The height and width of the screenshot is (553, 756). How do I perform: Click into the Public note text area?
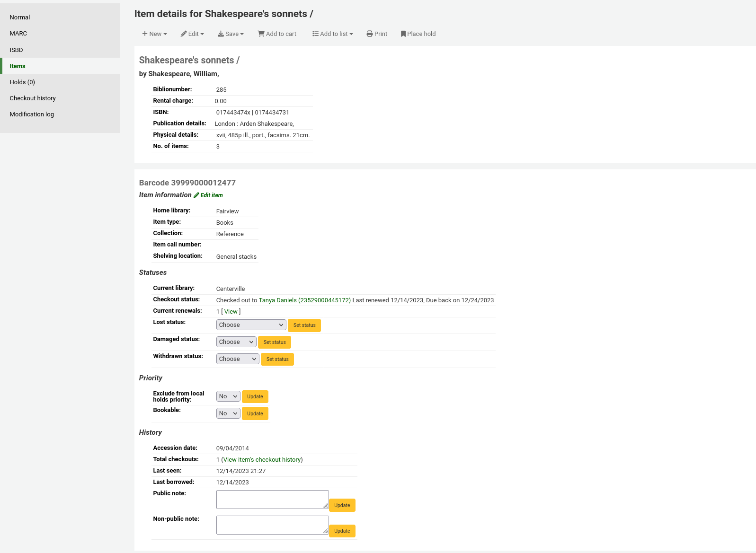tap(272, 500)
